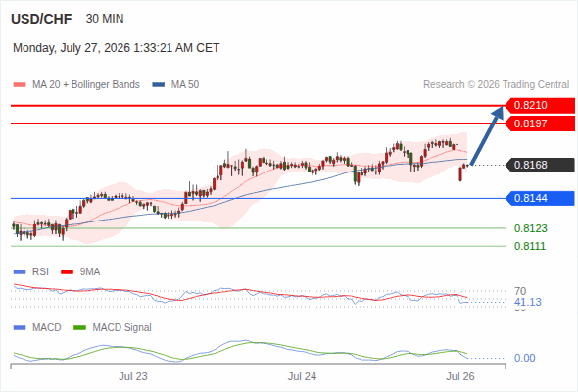The height and width of the screenshot is (392, 578).
Task: Click the USD/CHF pair title
Action: click(x=41, y=19)
